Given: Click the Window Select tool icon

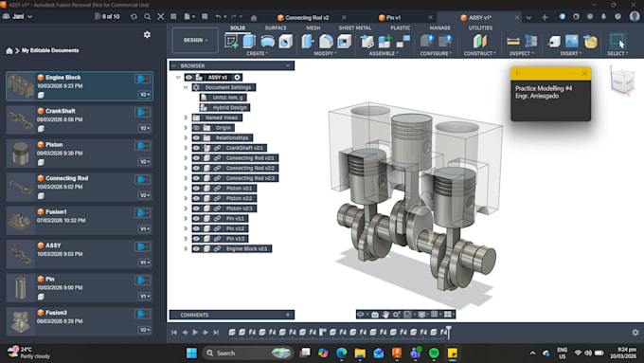Looking at the screenshot, I should click(x=617, y=41).
